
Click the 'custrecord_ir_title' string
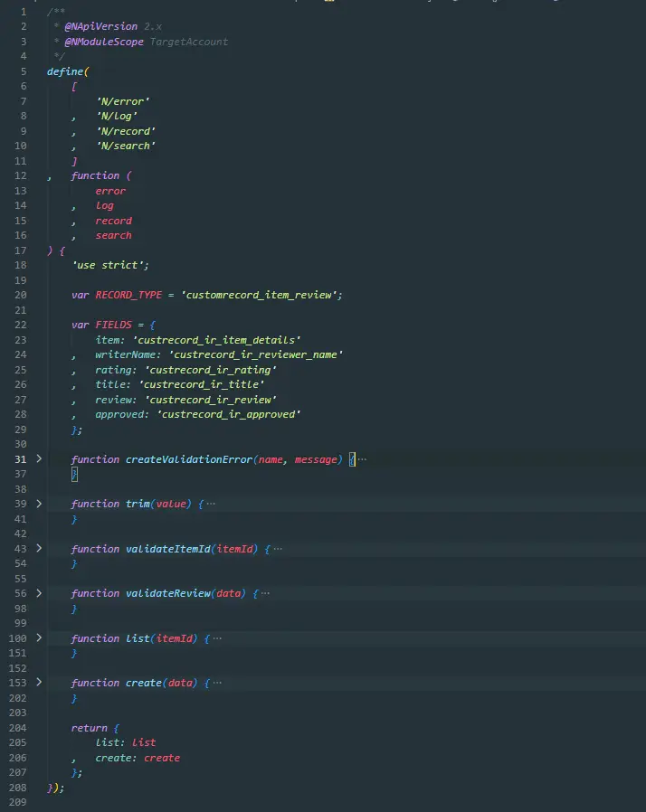click(202, 385)
